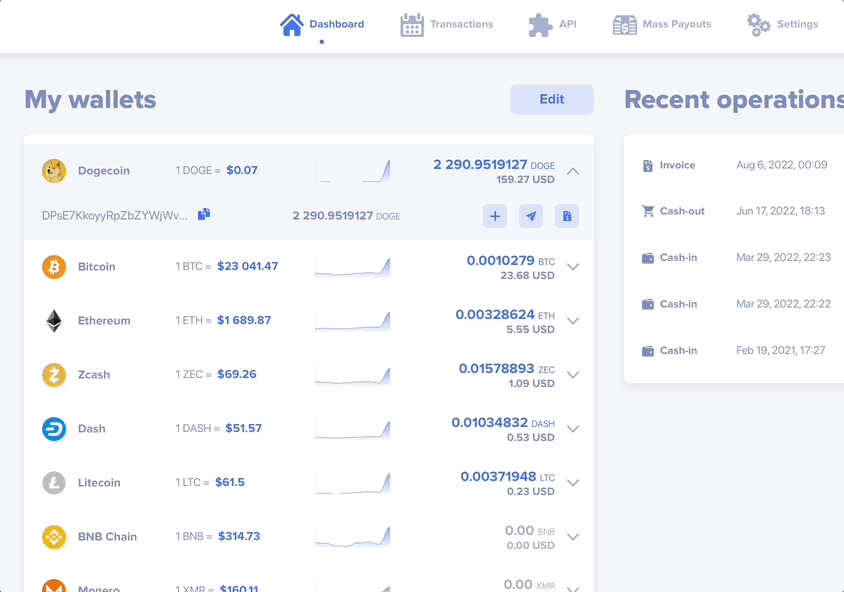Click the Dash coin icon
The image size is (844, 592).
(x=54, y=429)
